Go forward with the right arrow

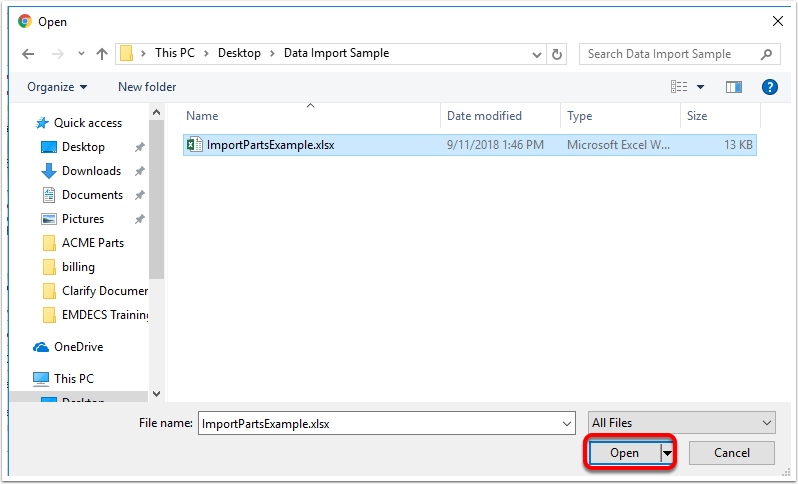coord(58,54)
